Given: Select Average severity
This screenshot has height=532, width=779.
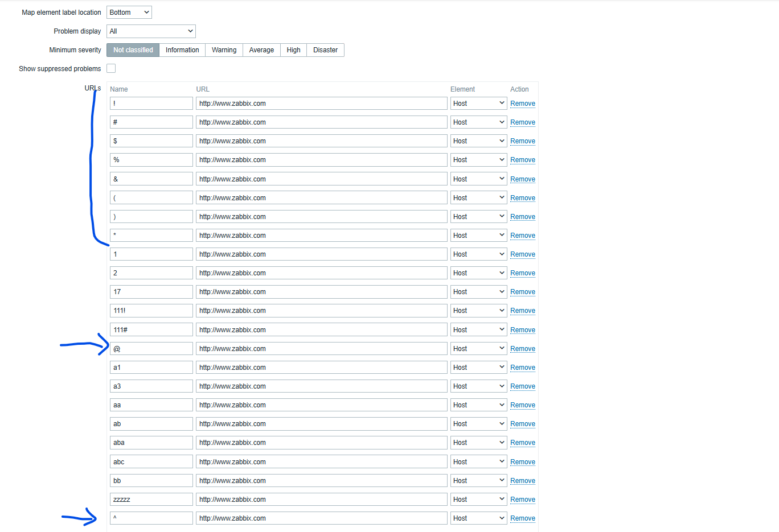Looking at the screenshot, I should (261, 50).
